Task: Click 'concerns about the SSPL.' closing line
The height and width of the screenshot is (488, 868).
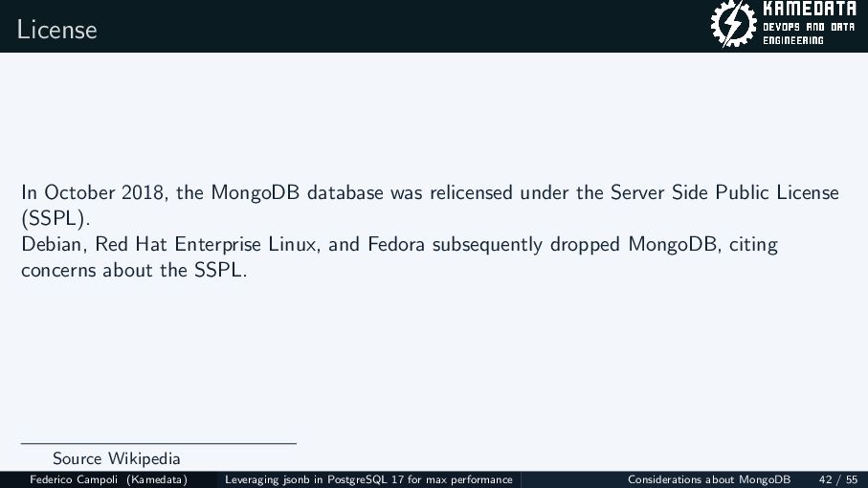Action: coord(134,270)
